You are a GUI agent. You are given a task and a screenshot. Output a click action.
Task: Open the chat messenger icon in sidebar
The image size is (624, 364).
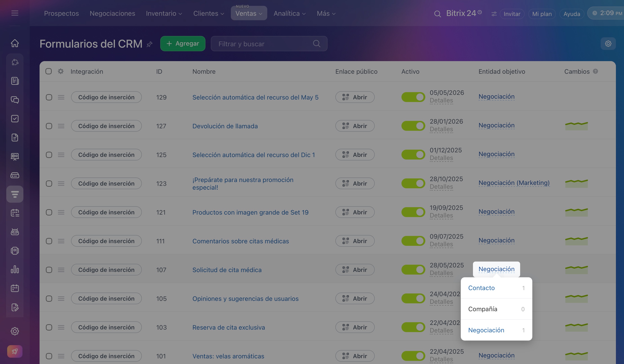[x=15, y=100]
